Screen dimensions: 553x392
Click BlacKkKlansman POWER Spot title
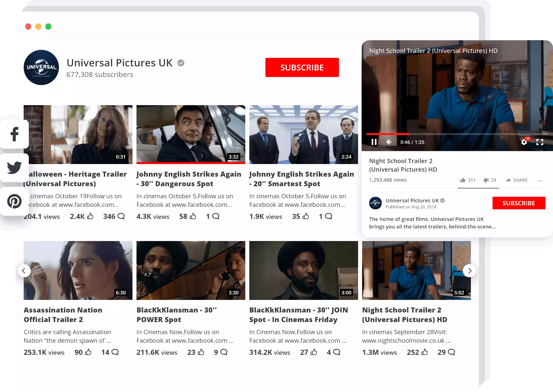tap(177, 315)
